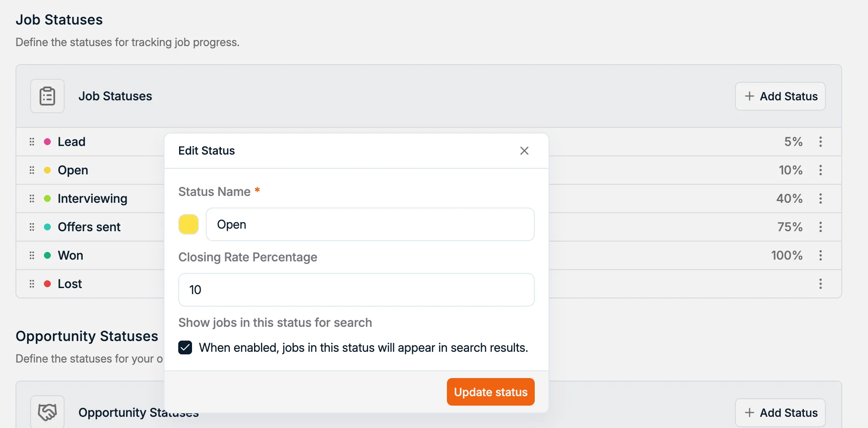Click the 5% closing rate value
The height and width of the screenshot is (428, 868).
click(793, 142)
